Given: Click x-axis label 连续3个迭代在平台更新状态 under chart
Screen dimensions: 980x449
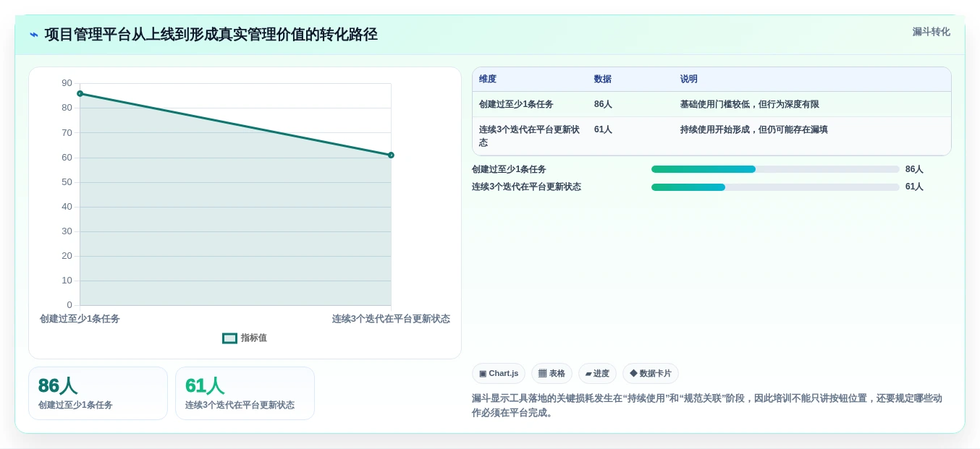Looking at the screenshot, I should 391,319.
